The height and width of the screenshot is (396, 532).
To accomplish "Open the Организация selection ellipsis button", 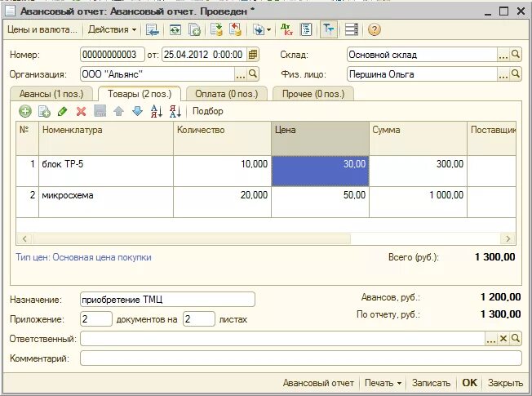I will (x=241, y=74).
